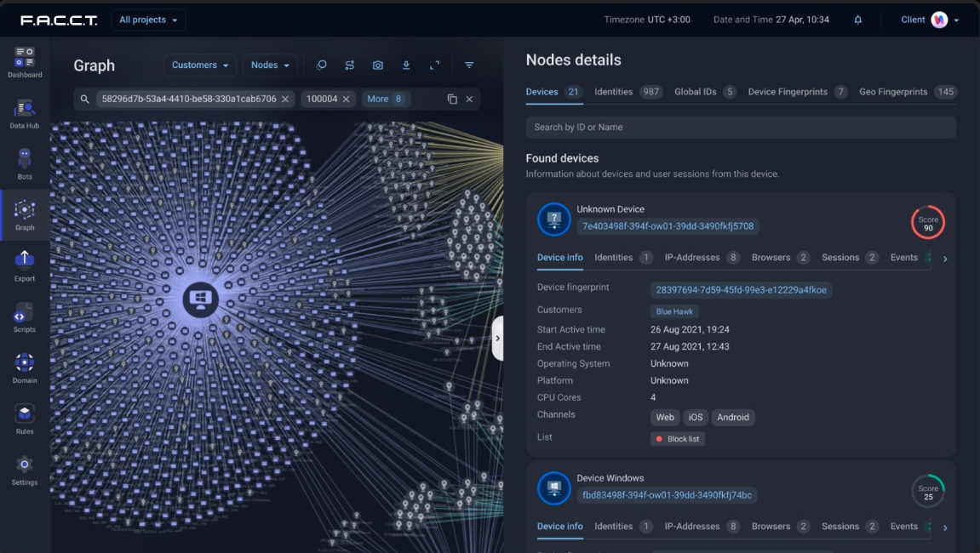Open the Nodes dropdown menu
The image size is (980, 553).
click(270, 66)
